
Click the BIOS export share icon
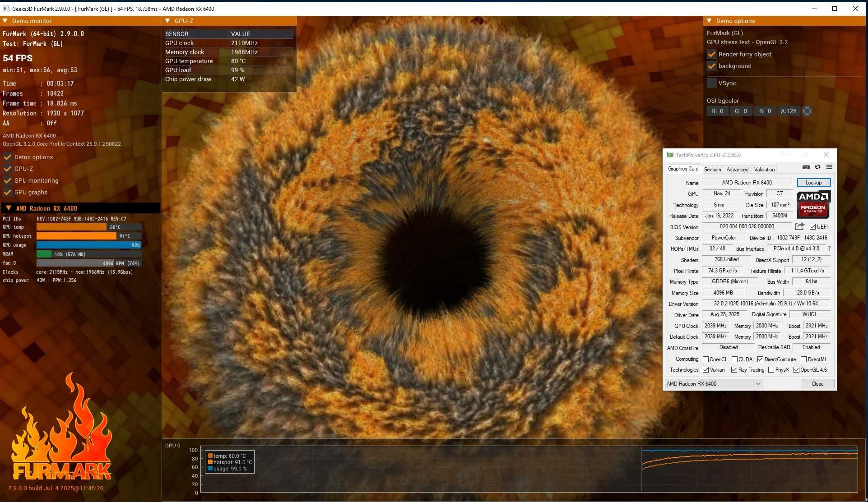(799, 226)
